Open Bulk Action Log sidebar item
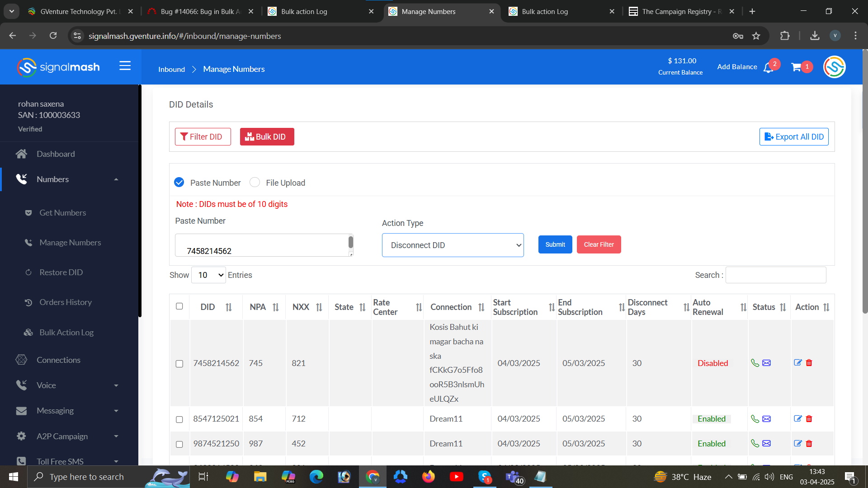Screen dimensions: 868x488 tap(66, 333)
